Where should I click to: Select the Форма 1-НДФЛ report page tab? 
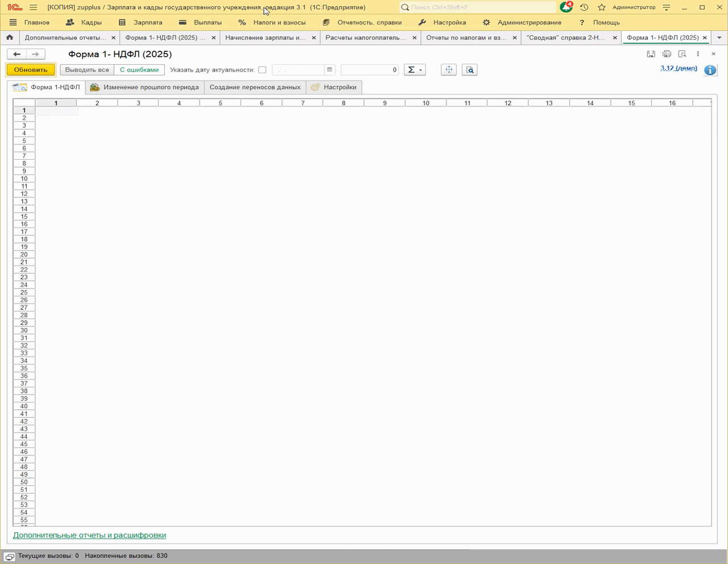pos(47,88)
